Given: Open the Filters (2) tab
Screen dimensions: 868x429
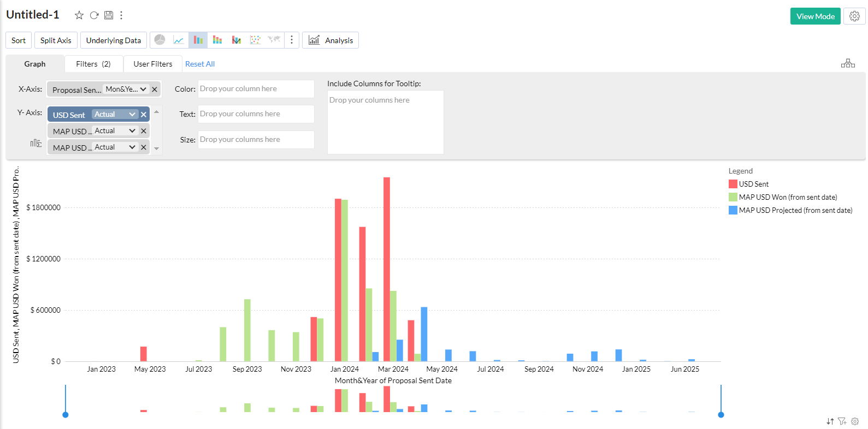Looking at the screenshot, I should (93, 64).
